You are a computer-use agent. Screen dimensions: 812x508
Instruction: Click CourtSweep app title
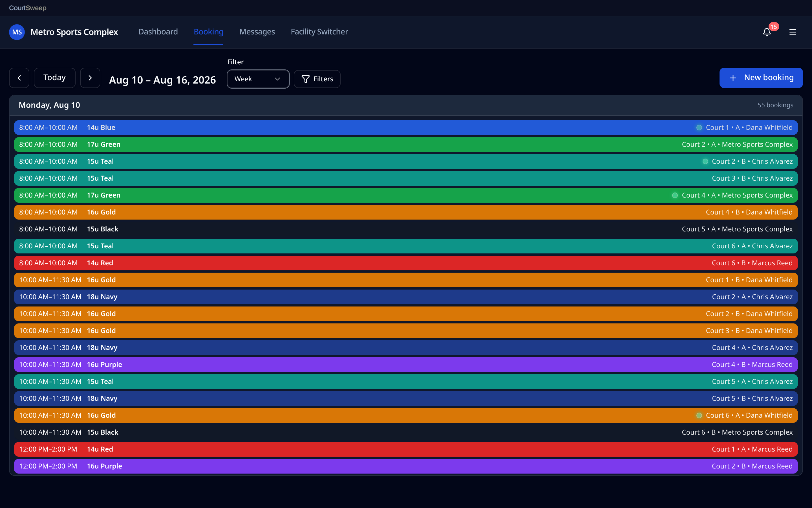click(28, 8)
